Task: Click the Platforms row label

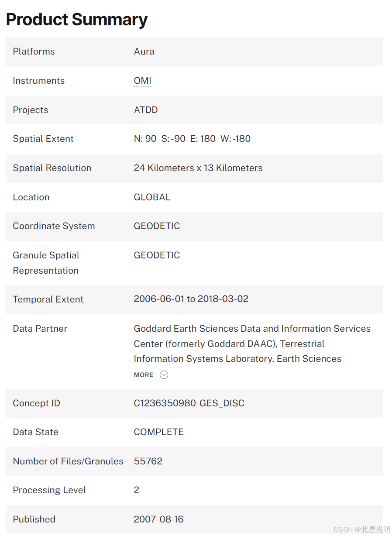Action: pos(34,52)
